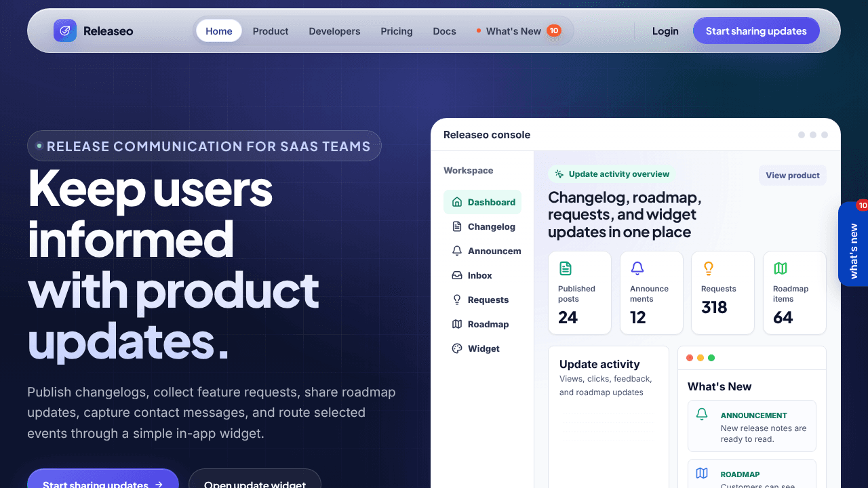Viewport: 868px width, 488px height.
Task: Click the Update activity card heading
Action: (599, 364)
